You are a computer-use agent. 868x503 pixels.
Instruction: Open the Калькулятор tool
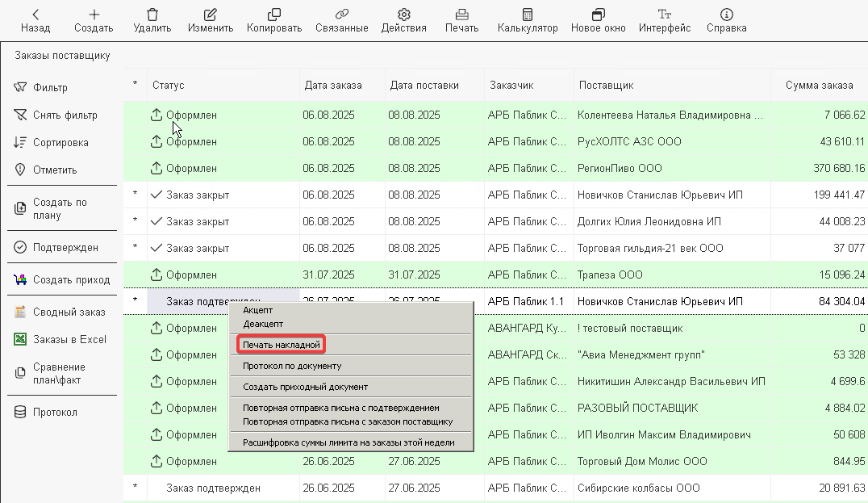point(527,15)
